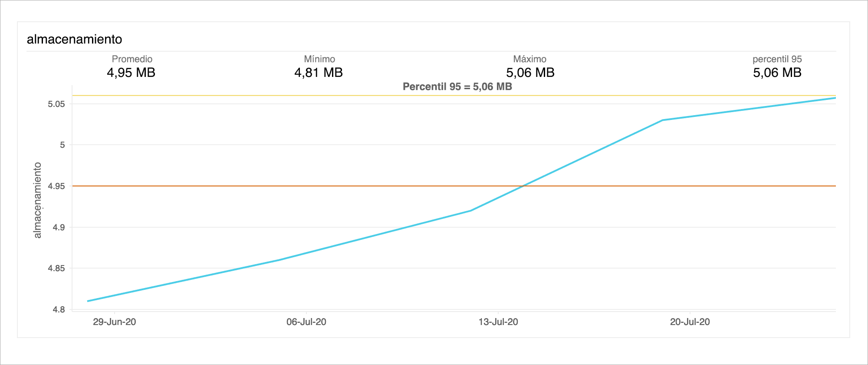Click the 20-Jul-20 x-axis date label
868x365 pixels.
[690, 322]
